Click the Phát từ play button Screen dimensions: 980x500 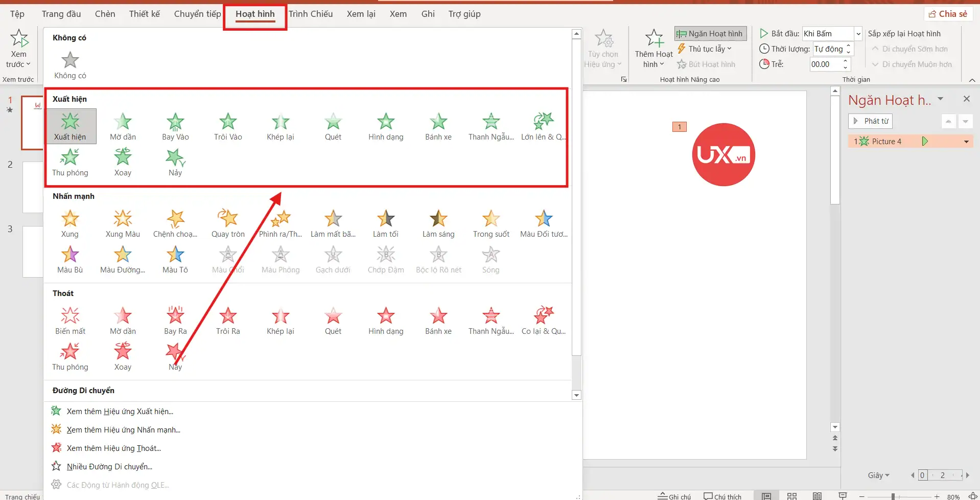click(871, 121)
